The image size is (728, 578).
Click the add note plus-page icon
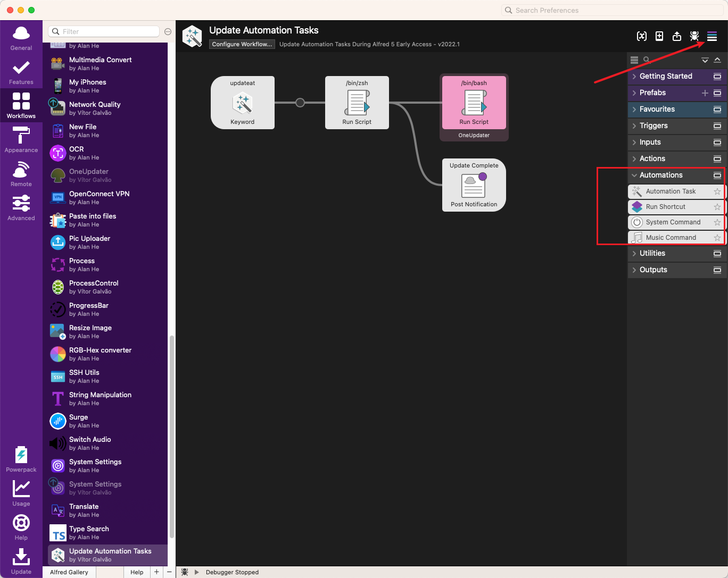pos(659,36)
